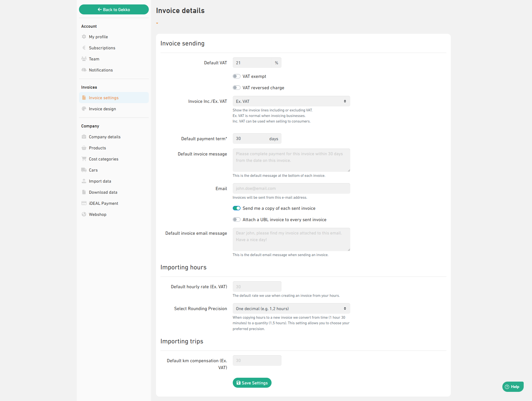Click the Save Settings button

pos(252,383)
